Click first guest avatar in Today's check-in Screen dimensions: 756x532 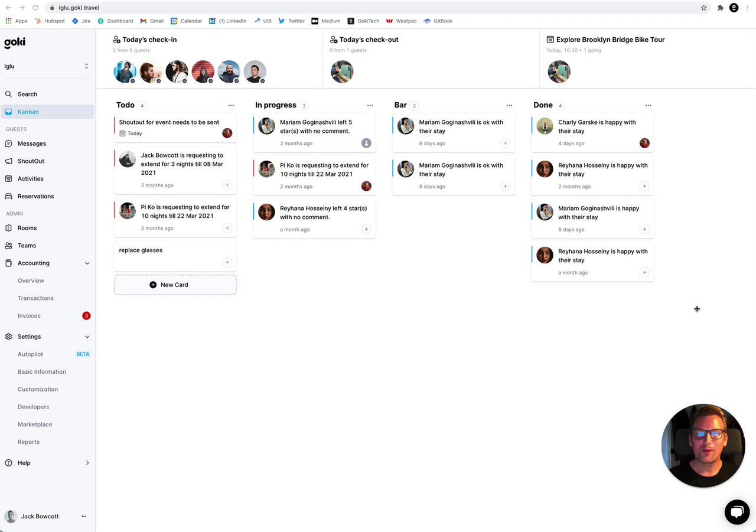click(125, 71)
